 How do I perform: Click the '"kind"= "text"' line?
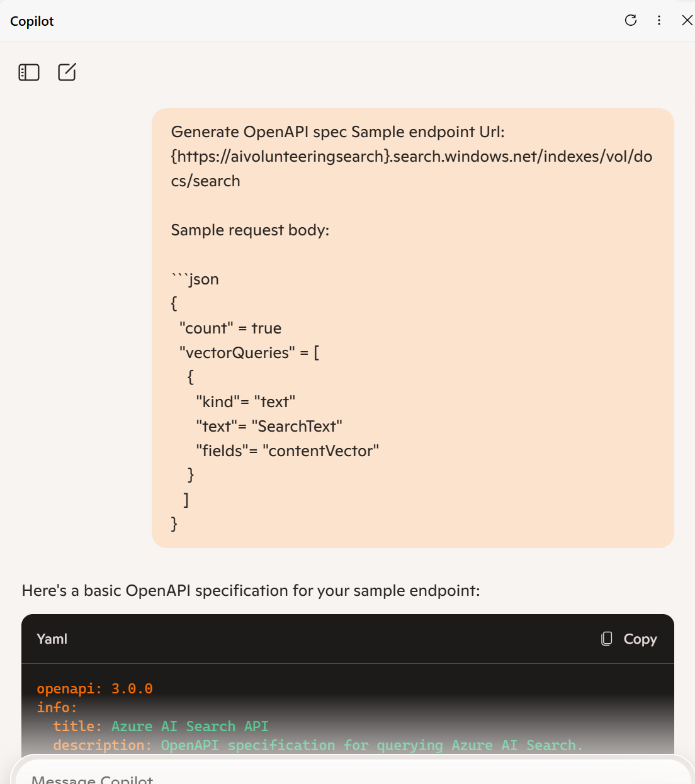pos(246,402)
